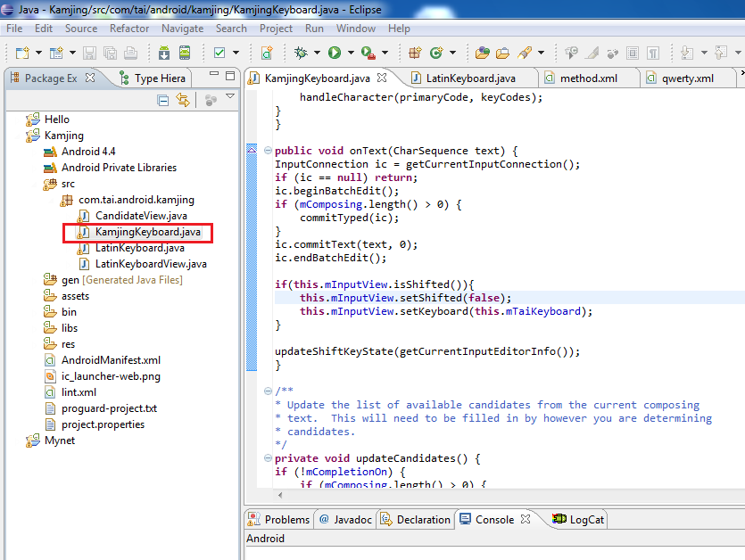
Task: Open the Android Virtual Device Manager
Action: 185,53
